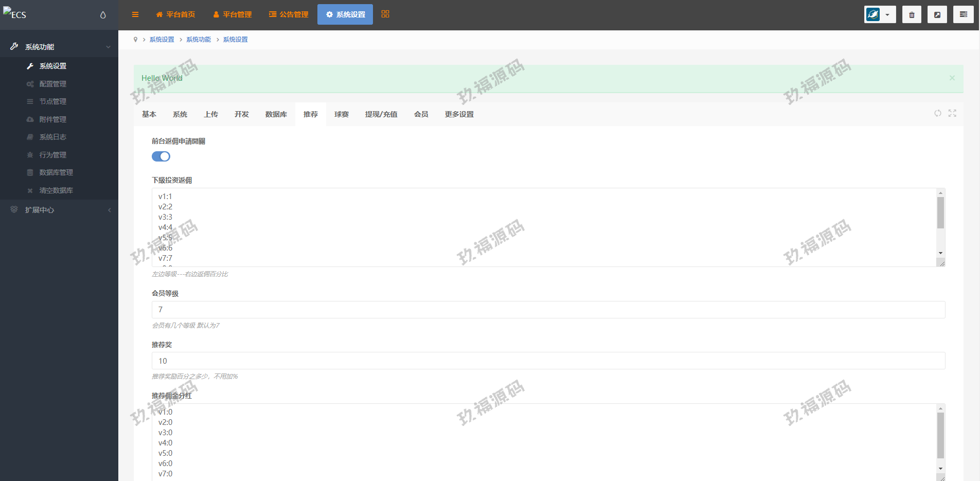This screenshot has height=481, width=980.
Task: Click first 系统设置 breadcrumb link
Action: point(162,40)
